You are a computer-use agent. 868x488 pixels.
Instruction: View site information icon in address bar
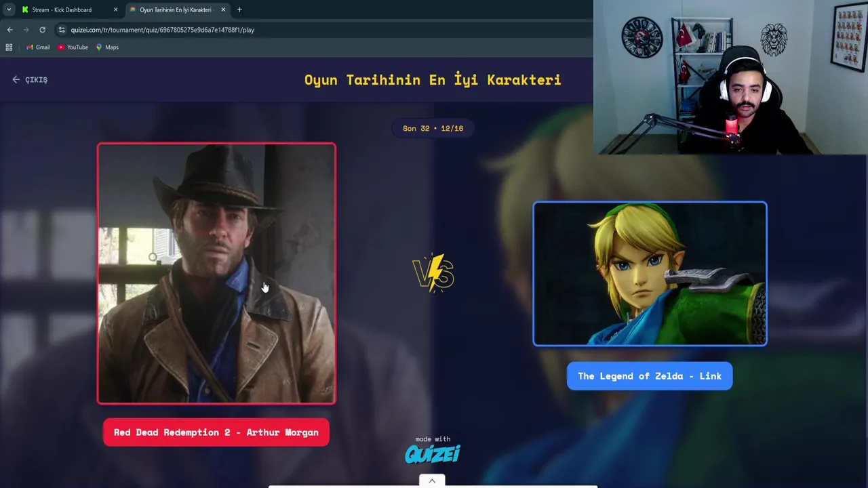(x=62, y=30)
